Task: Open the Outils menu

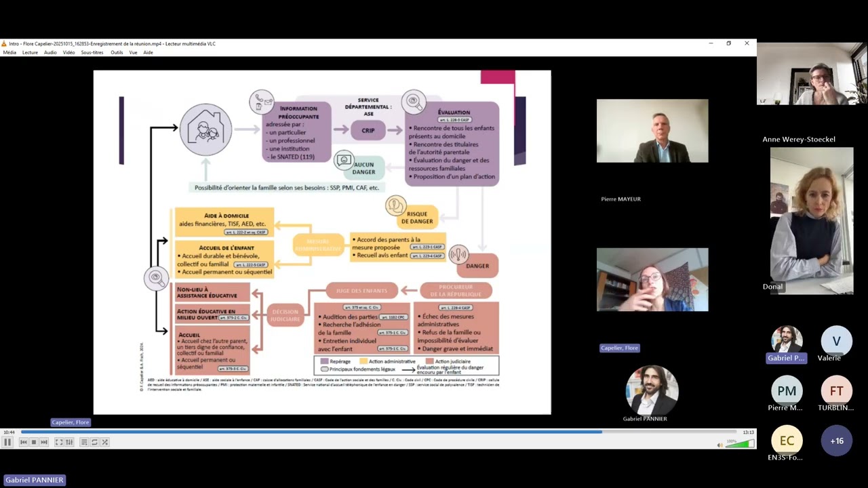Action: [117, 52]
